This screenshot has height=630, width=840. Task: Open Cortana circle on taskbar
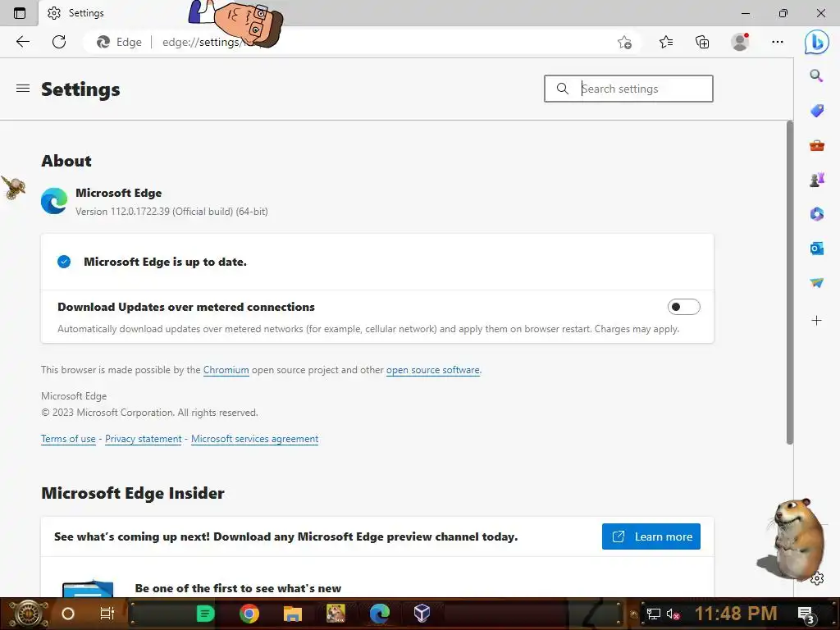coord(67,614)
